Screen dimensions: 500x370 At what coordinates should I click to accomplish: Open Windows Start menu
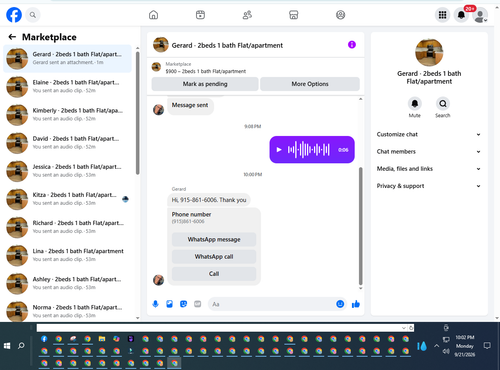7,346
